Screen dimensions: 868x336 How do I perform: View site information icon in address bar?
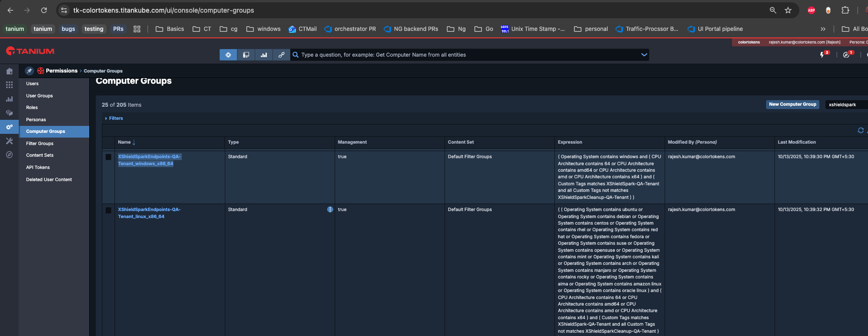click(64, 10)
